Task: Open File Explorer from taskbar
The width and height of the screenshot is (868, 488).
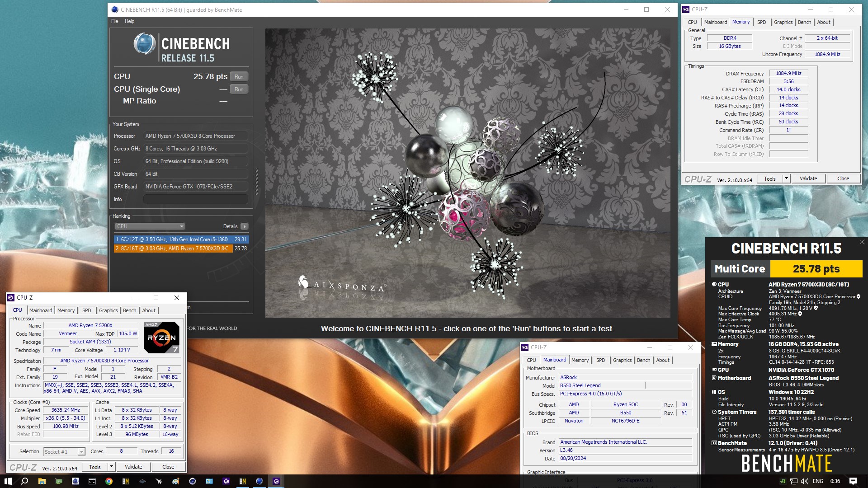Action: [42, 481]
